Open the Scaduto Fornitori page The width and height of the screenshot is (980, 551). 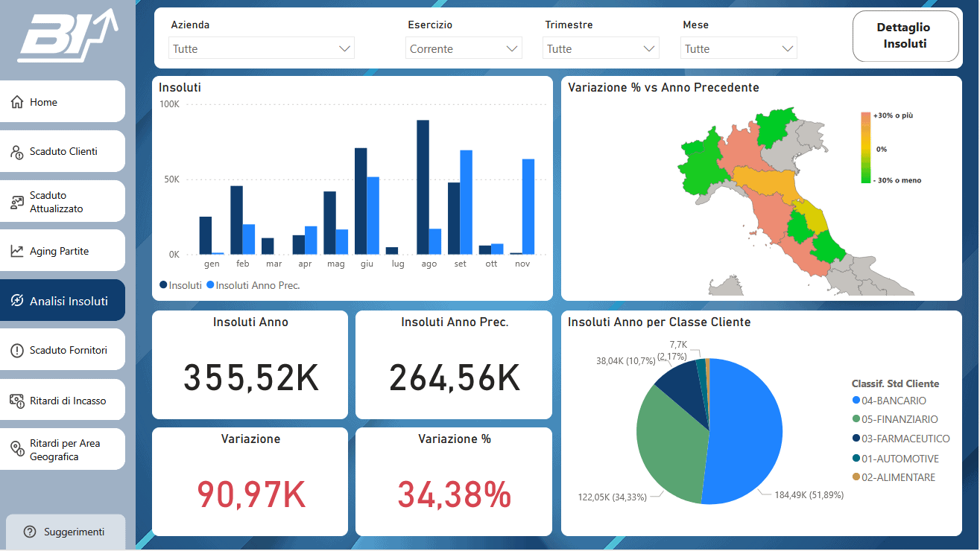(x=63, y=350)
